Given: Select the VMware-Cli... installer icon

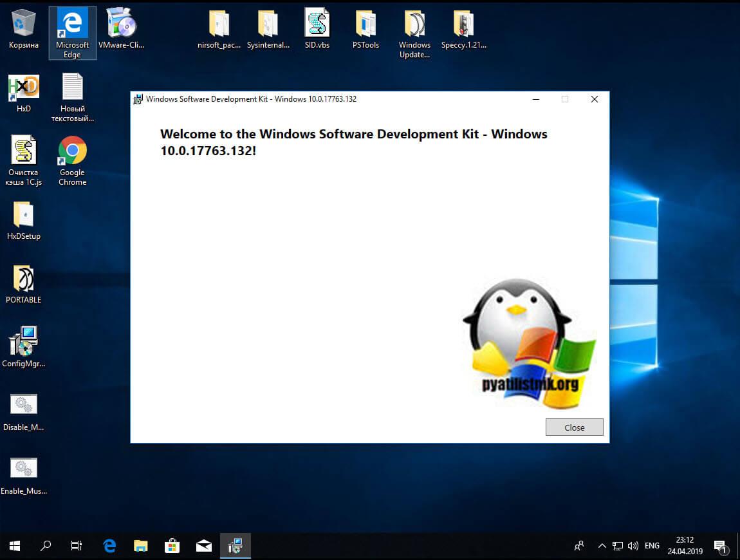Looking at the screenshot, I should click(x=121, y=29).
